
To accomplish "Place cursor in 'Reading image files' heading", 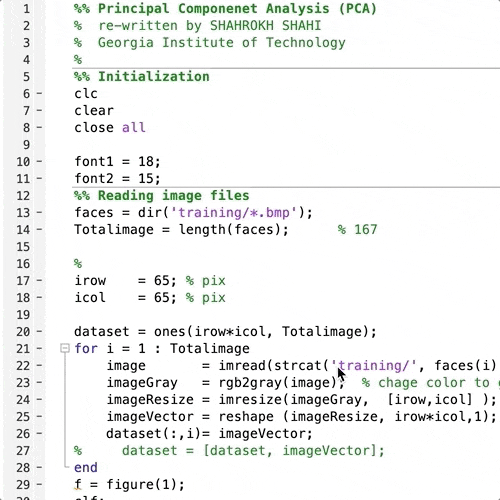I will point(173,196).
